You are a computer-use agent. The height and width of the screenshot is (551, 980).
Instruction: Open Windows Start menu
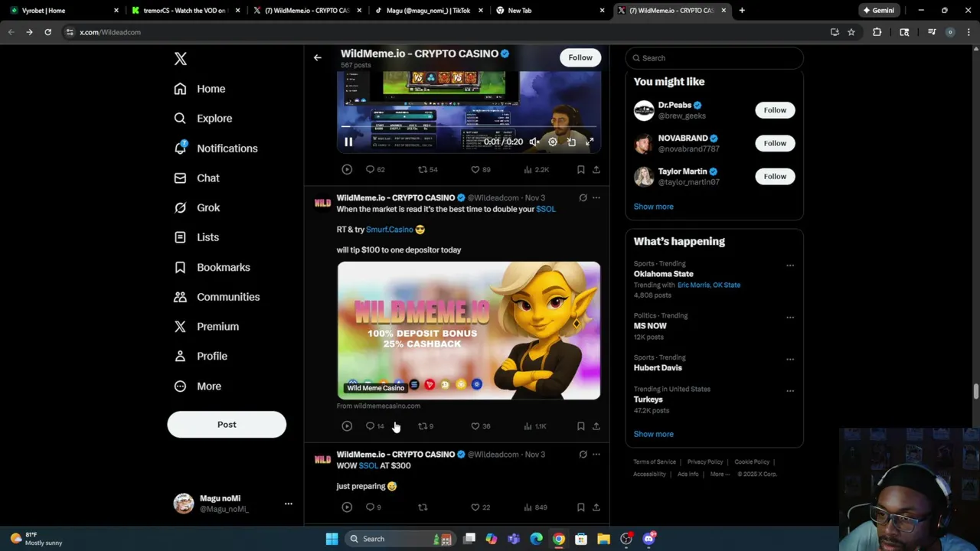(x=332, y=539)
